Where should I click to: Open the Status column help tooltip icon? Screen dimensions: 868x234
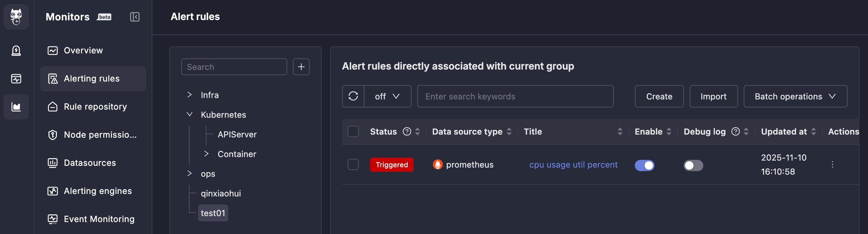[x=407, y=131]
